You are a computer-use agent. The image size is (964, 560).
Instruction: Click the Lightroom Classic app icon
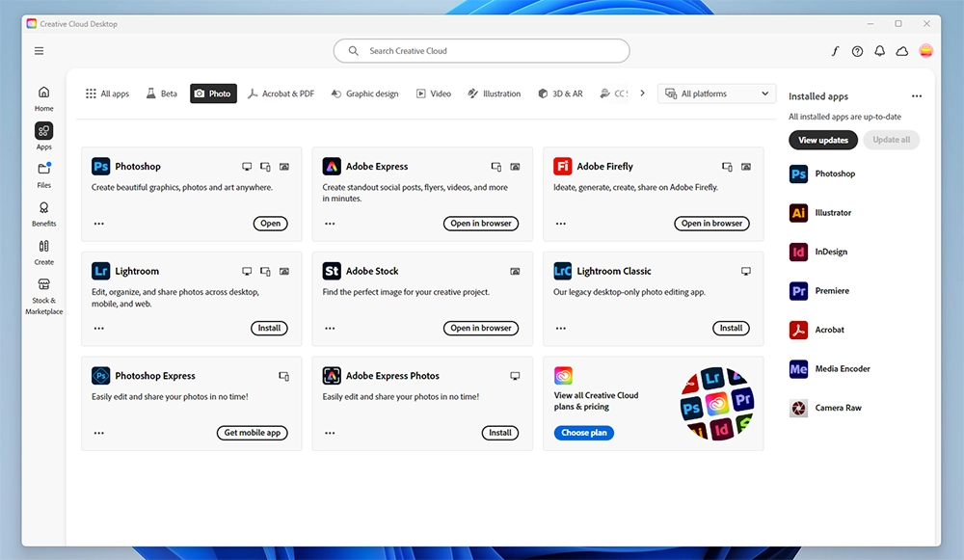click(x=563, y=271)
